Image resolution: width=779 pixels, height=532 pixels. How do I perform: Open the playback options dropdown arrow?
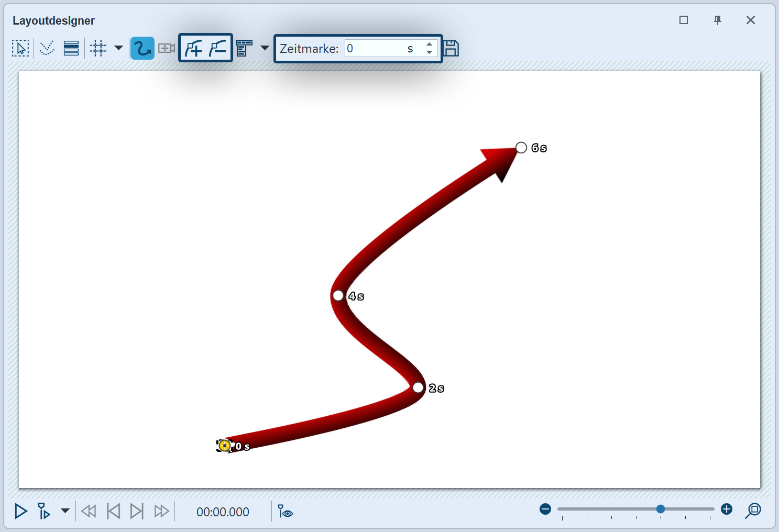(65, 511)
